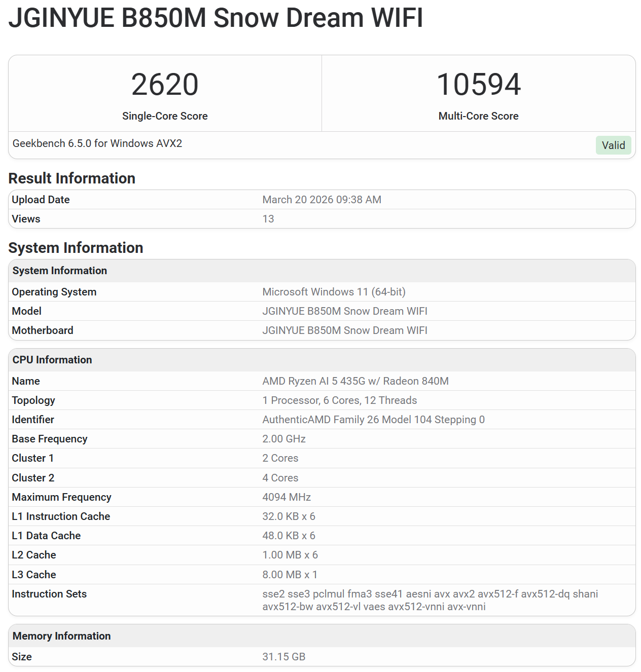
Task: Click the Upload Date label
Action: (41, 200)
